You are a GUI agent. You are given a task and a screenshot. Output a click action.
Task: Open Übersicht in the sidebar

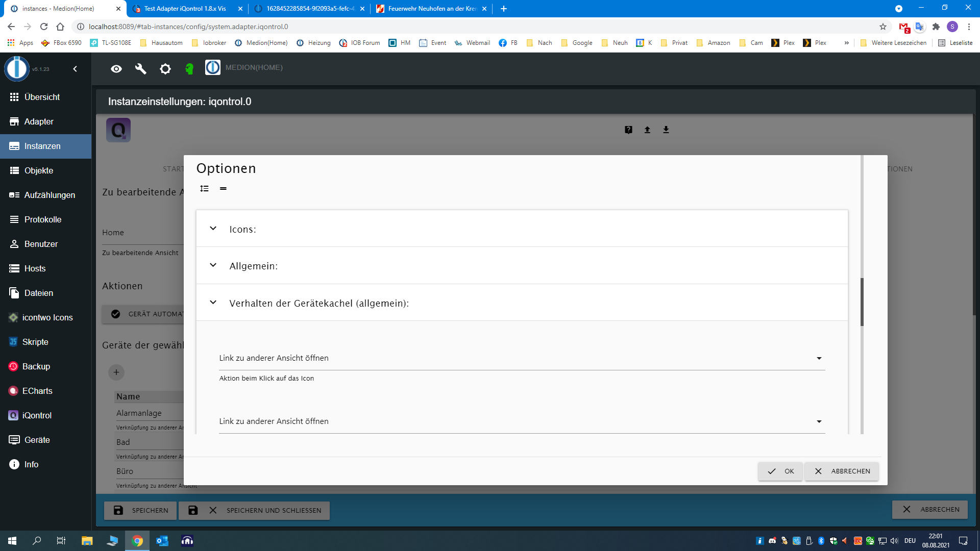coord(46,97)
